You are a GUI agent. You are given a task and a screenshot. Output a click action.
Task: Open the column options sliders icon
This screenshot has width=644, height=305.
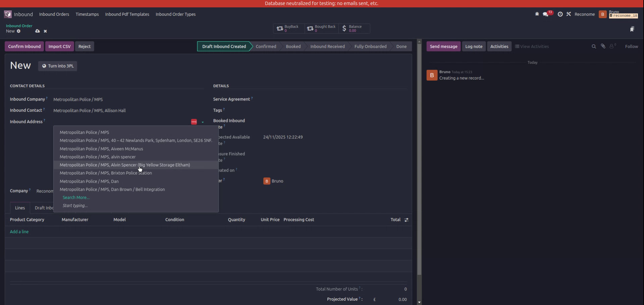pyautogui.click(x=406, y=220)
